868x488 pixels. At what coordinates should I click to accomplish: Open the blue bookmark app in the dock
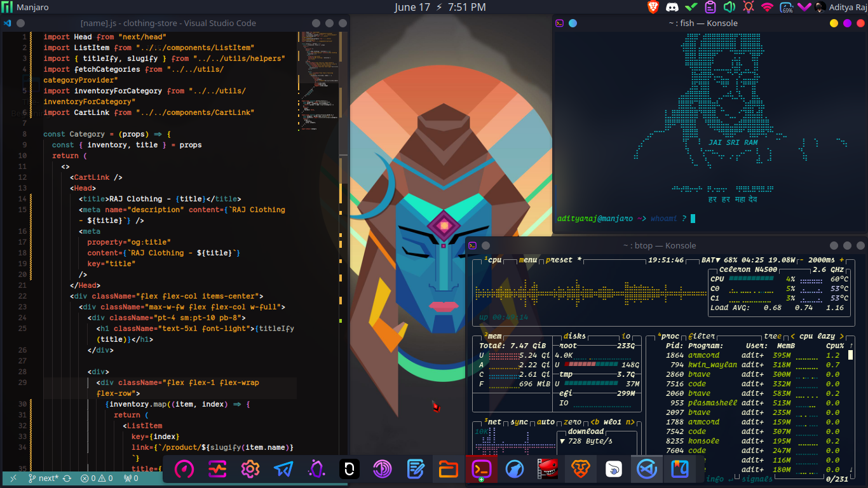click(x=679, y=470)
